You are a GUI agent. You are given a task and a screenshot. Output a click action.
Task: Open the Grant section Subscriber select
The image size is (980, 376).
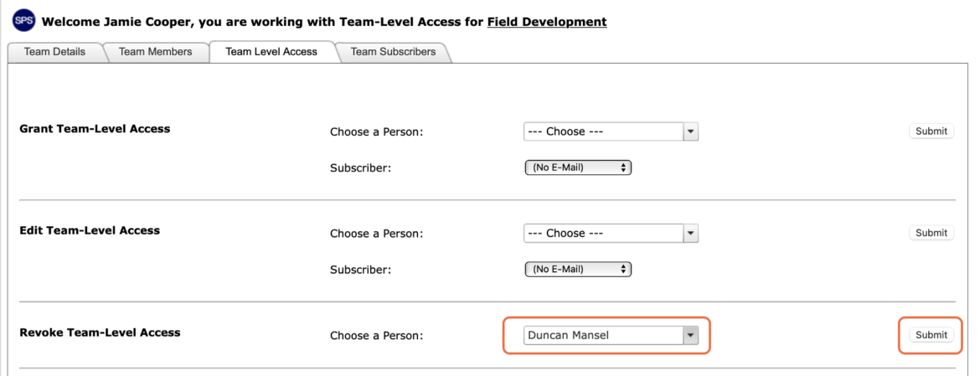coord(578,167)
